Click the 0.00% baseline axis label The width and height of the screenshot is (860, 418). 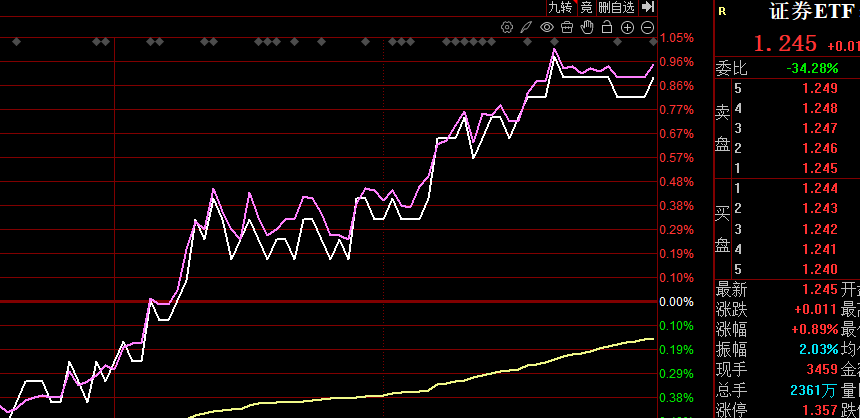pyautogui.click(x=676, y=301)
